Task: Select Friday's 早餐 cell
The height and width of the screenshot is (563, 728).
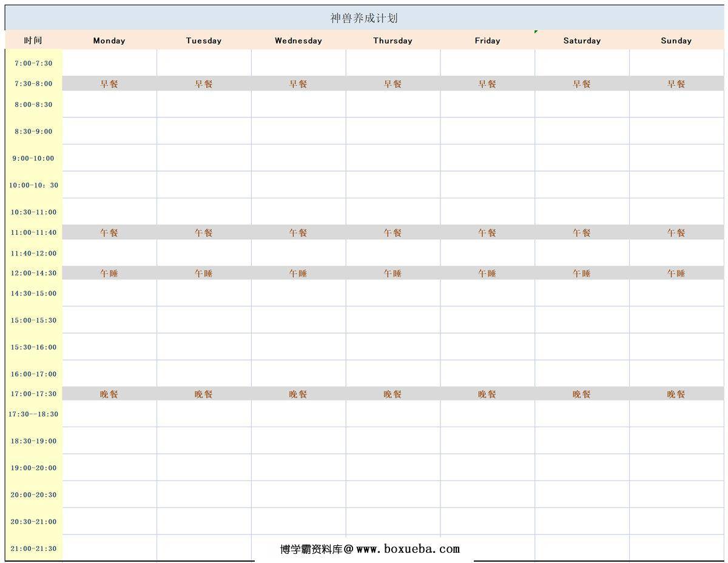Action: point(488,84)
